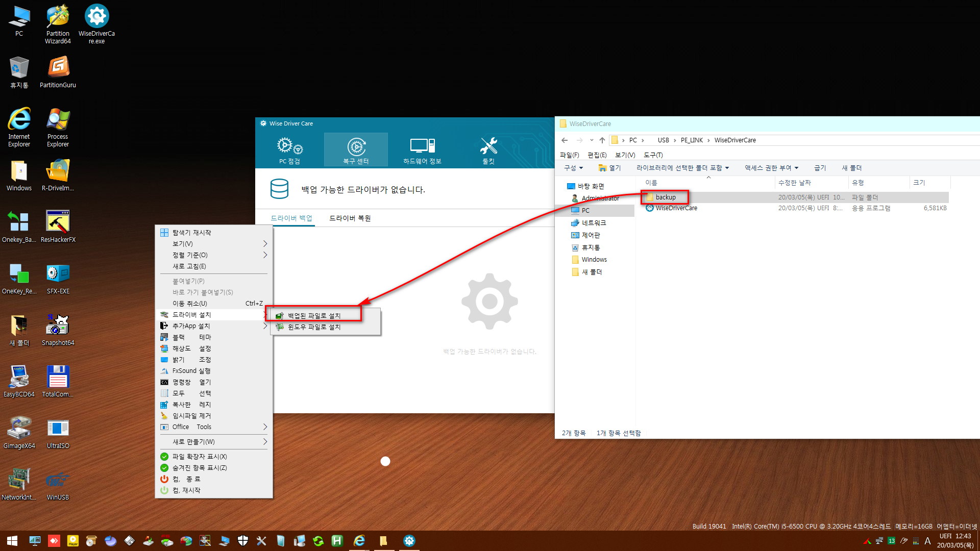Click IME language indicator A in tray
This screenshot has width=980, height=551.
(927, 541)
